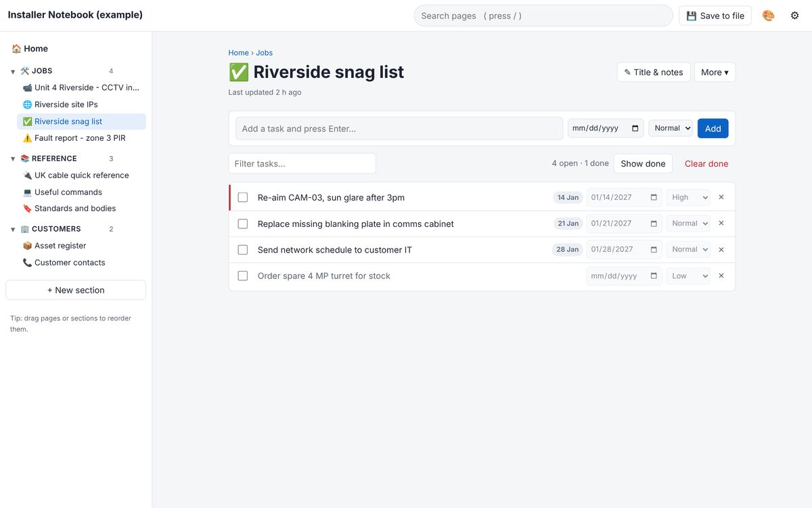812x508 pixels.
Task: Click + New section button
Action: (76, 290)
